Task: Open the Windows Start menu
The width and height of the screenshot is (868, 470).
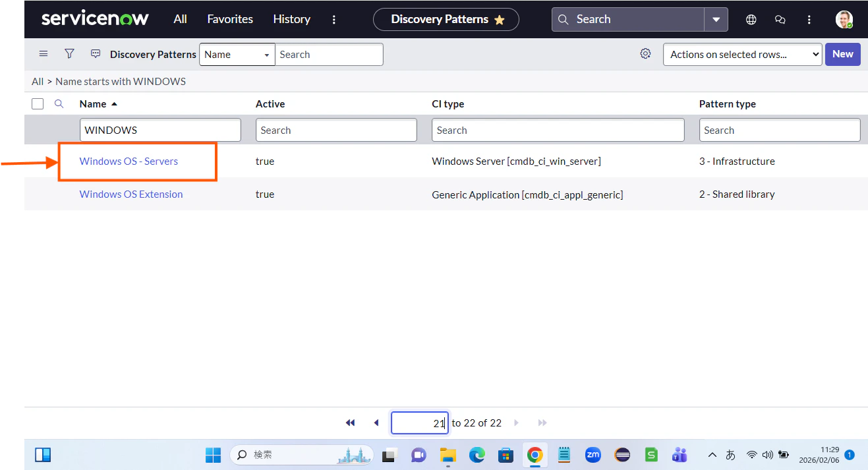Action: (x=214, y=455)
